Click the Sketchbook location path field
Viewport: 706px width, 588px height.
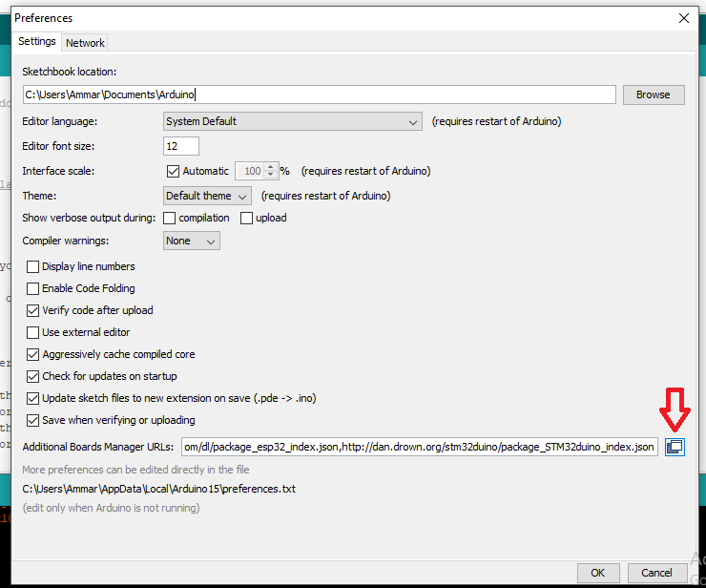point(319,94)
